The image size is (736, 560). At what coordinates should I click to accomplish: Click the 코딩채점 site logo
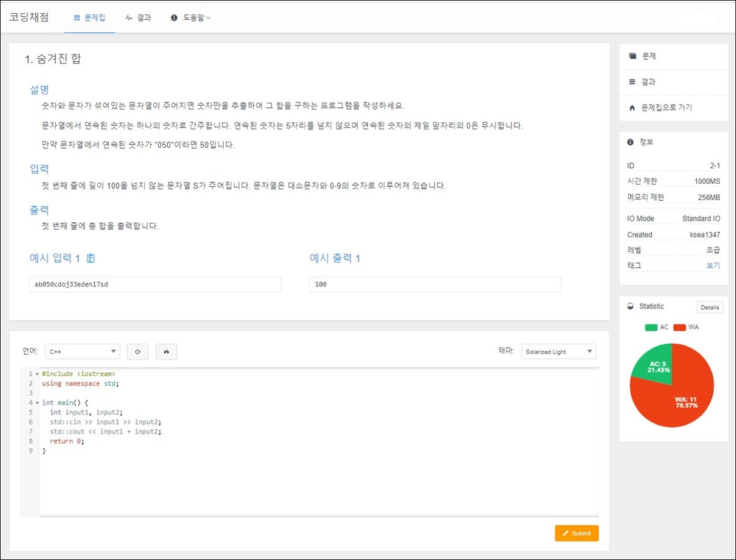tap(29, 17)
